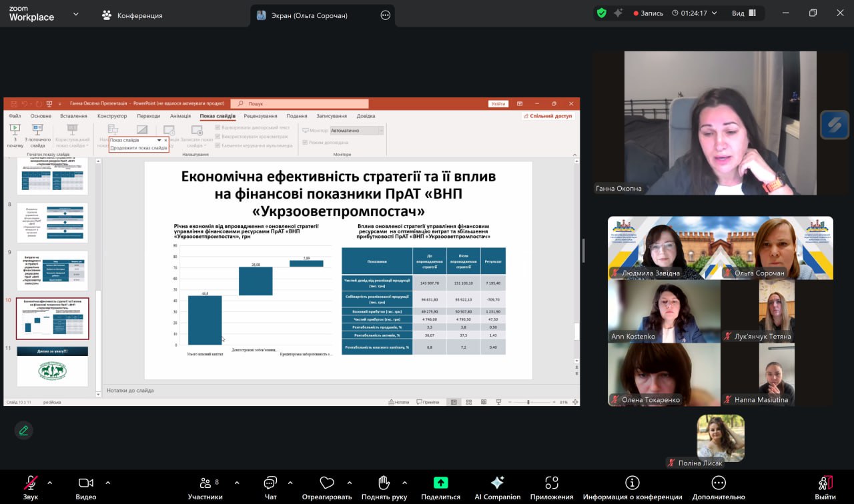Open the Запись recording timer dropdown
The image size is (854, 504).
click(715, 13)
